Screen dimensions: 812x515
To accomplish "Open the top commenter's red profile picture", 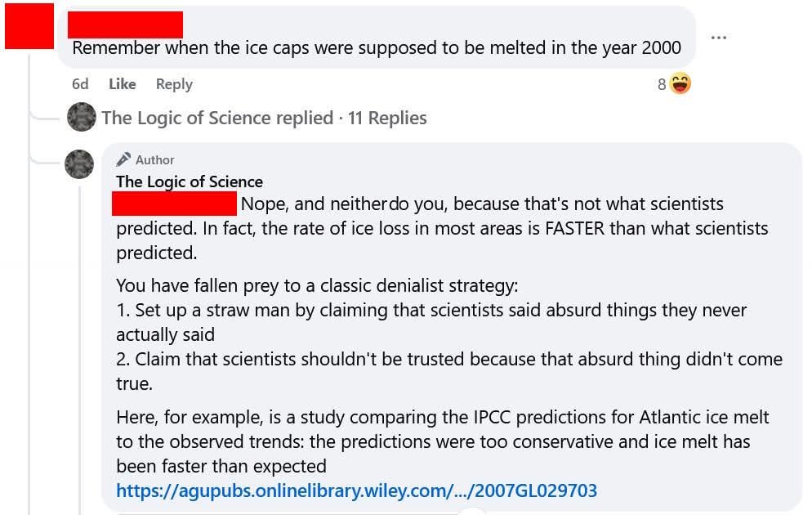I will coord(28,26).
